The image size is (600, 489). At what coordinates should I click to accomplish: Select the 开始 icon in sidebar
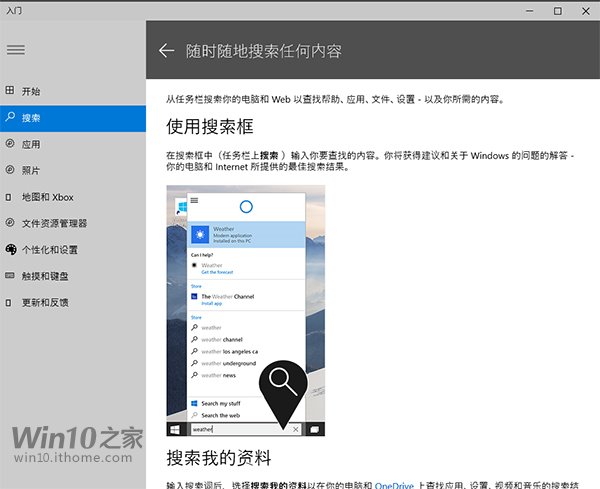[x=10, y=91]
